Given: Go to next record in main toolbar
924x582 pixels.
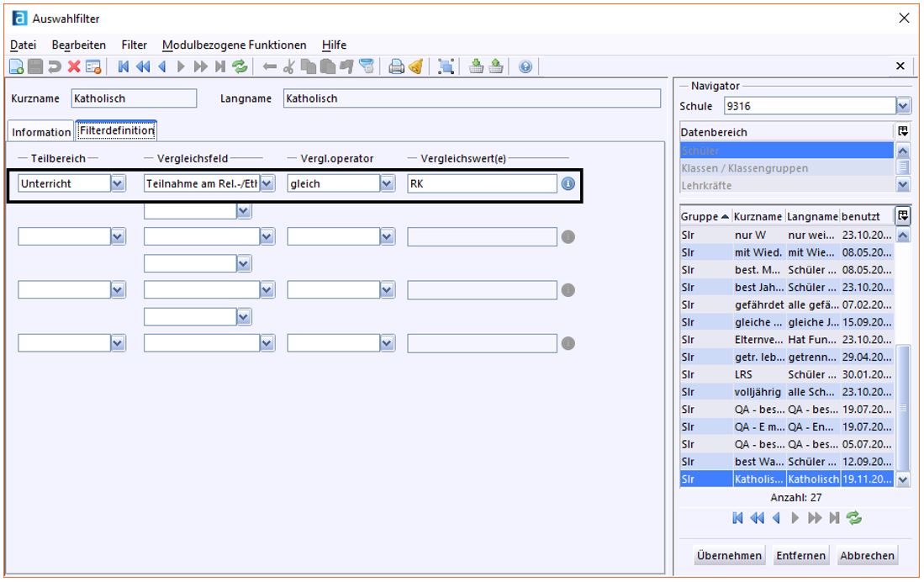Looking at the screenshot, I should pyautogui.click(x=181, y=66).
